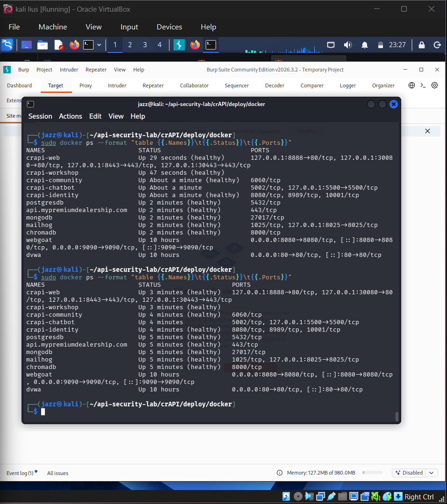Screen dimensions: 447x504
Task: Switch to Dashboard tab in Burp
Action: 19,85
